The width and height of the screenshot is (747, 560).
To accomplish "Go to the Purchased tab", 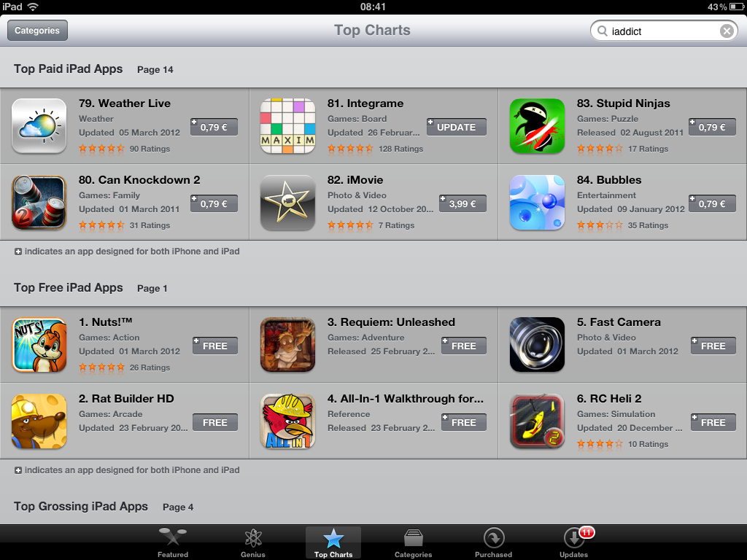I will point(494,542).
